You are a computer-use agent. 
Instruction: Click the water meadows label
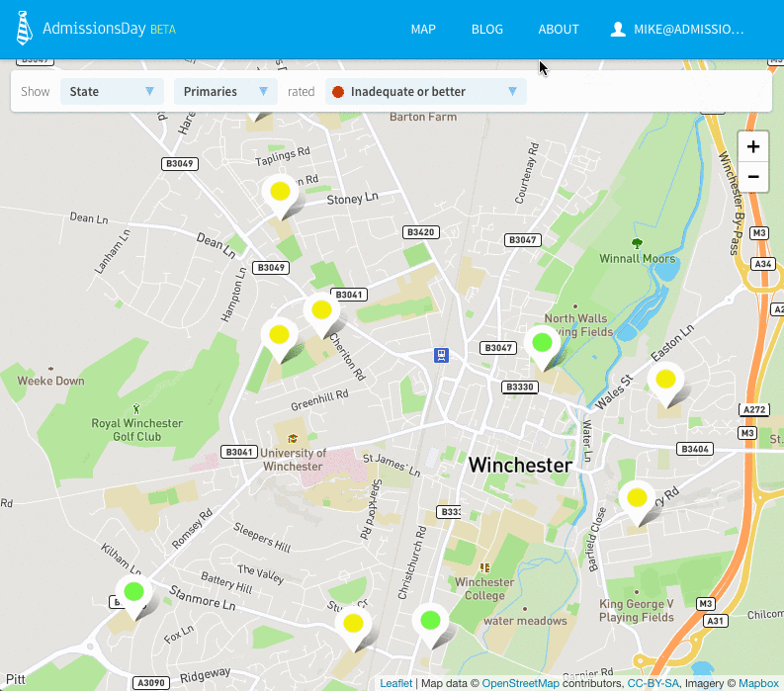[x=525, y=621]
